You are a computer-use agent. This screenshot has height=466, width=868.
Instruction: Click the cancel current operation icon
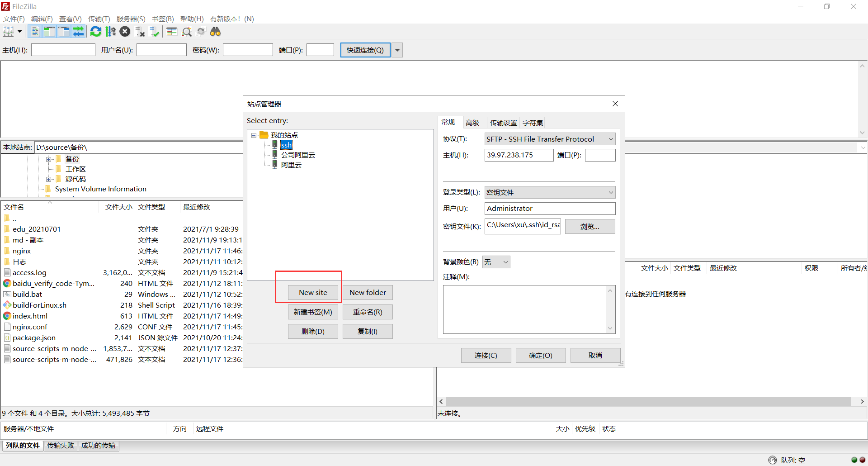pos(125,32)
